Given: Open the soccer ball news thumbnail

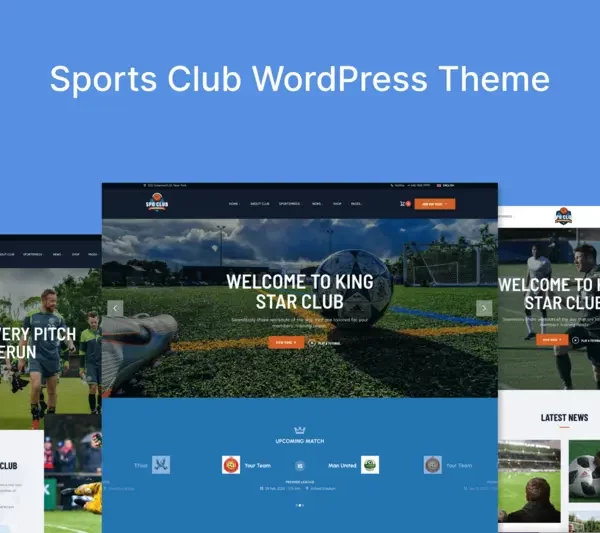Looking at the screenshot, I should pyautogui.click(x=584, y=471).
